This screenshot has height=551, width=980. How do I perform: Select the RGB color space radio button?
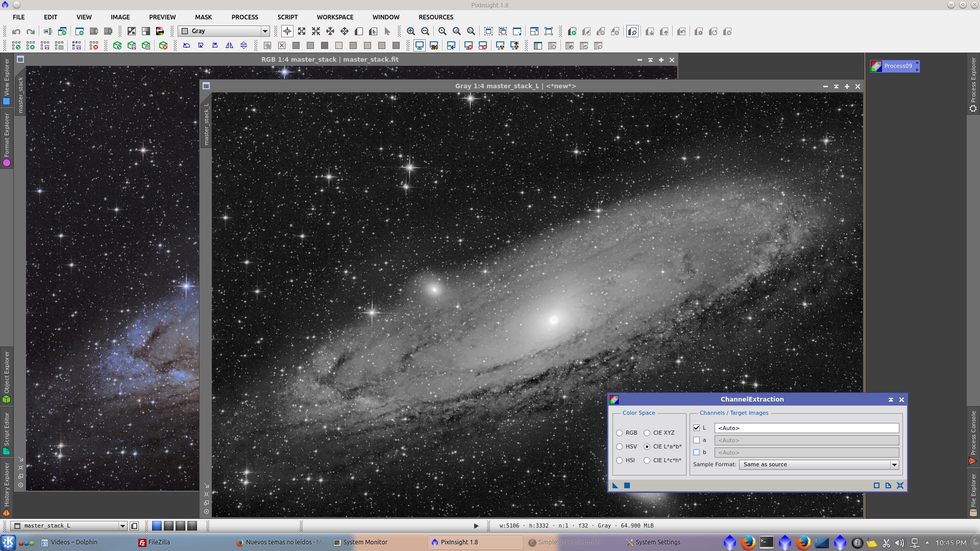click(620, 433)
